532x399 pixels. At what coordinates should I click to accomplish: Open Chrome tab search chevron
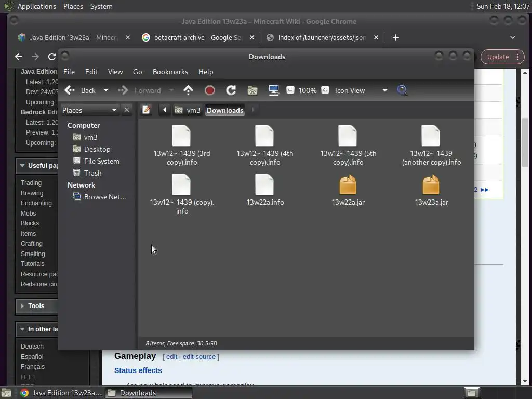click(513, 37)
